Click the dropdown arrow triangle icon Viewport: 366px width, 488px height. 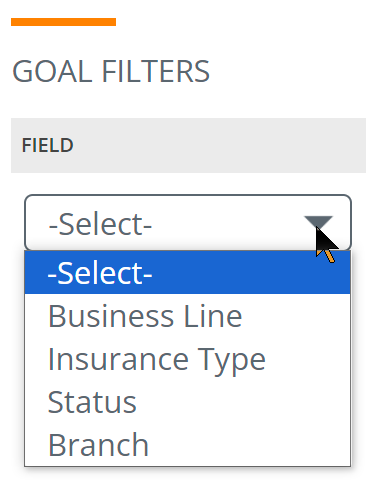[318, 222]
